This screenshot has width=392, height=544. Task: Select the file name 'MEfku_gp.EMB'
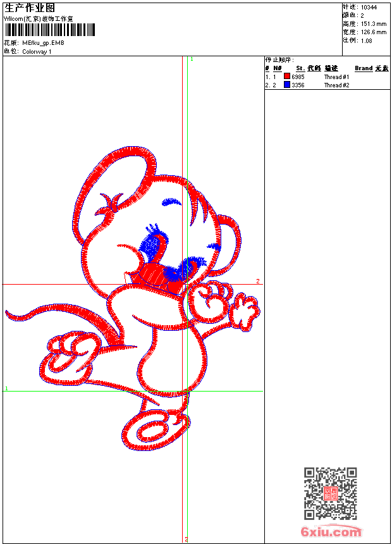[x=43, y=43]
